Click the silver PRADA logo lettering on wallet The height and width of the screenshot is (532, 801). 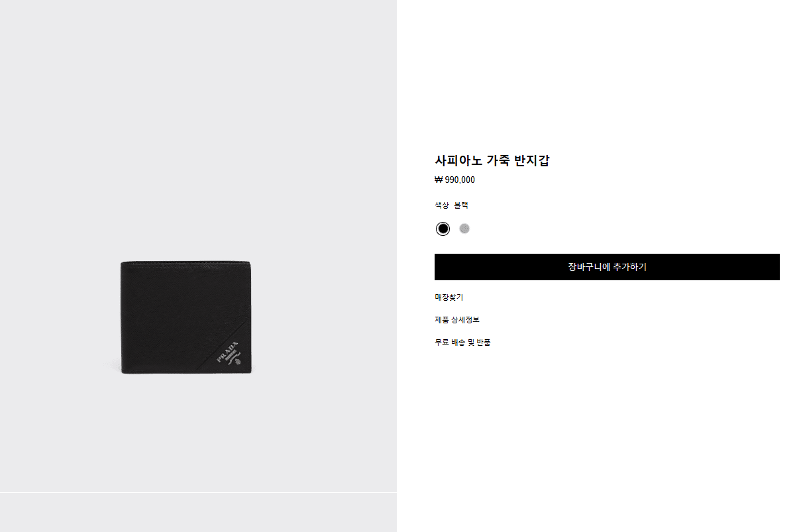tap(227, 352)
